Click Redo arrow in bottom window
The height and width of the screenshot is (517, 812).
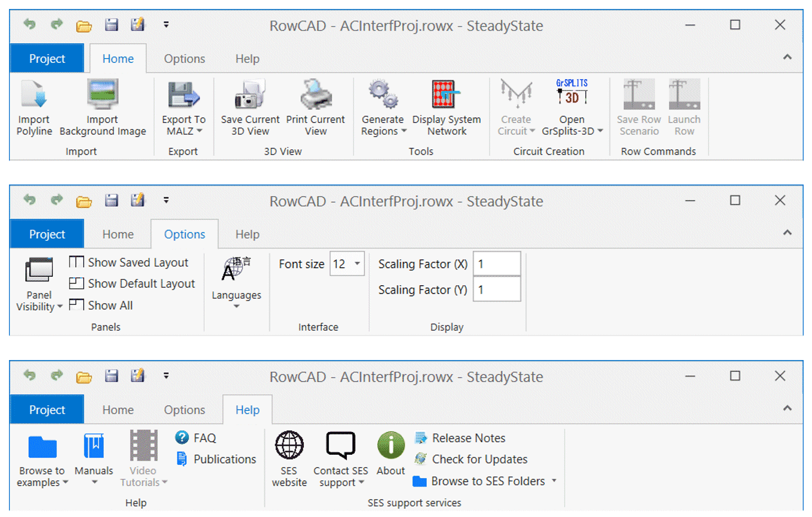[56, 376]
